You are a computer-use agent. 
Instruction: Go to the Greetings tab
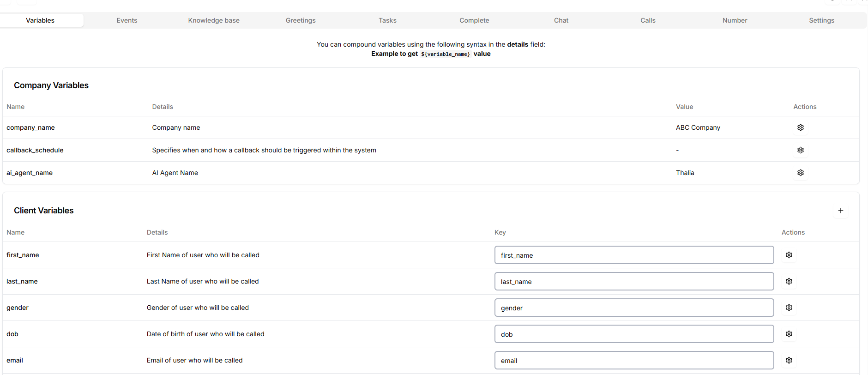coord(301,20)
